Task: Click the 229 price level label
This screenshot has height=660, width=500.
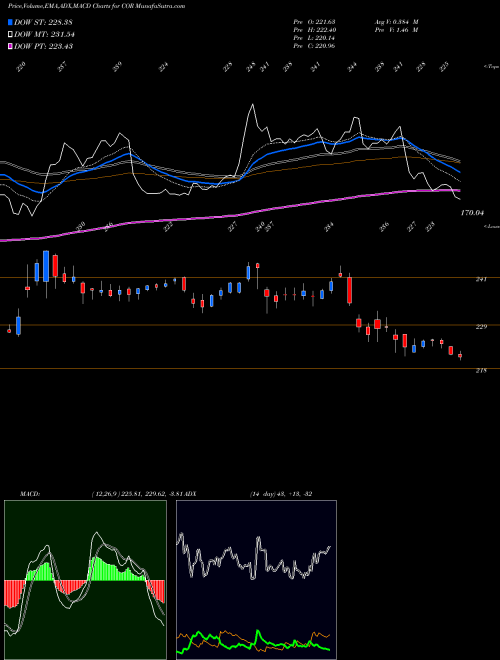Action: [x=481, y=327]
